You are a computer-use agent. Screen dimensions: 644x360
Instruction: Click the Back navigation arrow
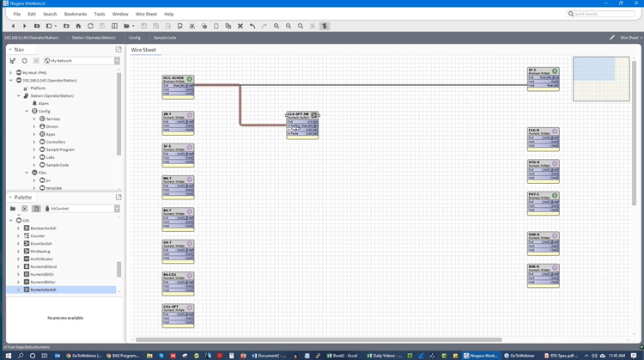(x=13, y=26)
